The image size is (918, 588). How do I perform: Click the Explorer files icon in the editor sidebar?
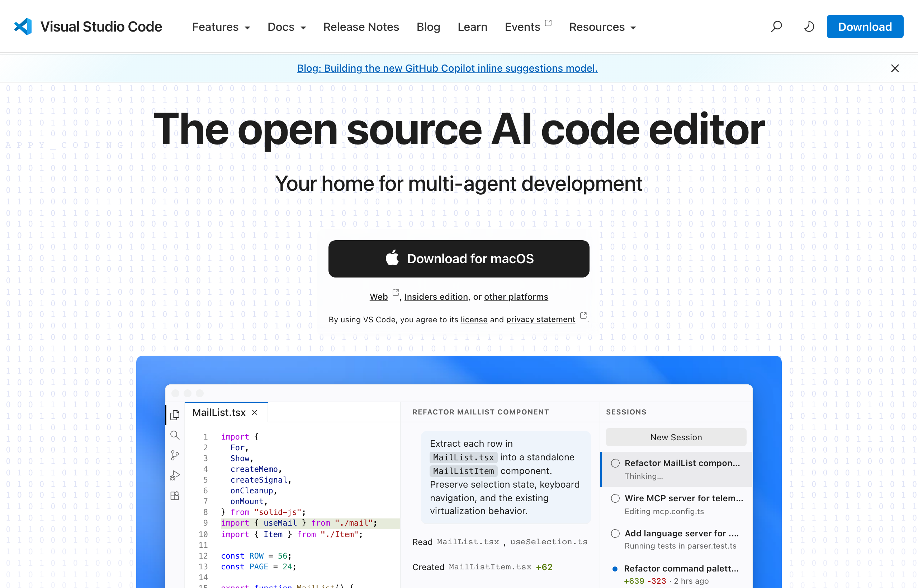pos(175,415)
